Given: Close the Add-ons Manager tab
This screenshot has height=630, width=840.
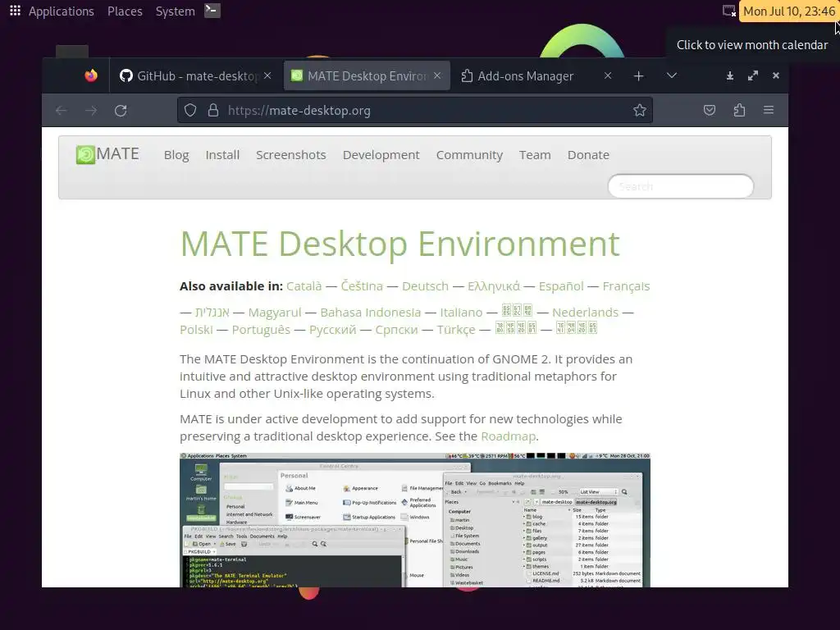Looking at the screenshot, I should click(608, 76).
